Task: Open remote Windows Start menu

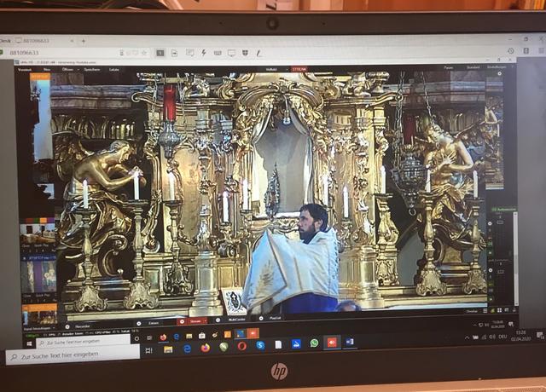Action: pyautogui.click(x=30, y=343)
